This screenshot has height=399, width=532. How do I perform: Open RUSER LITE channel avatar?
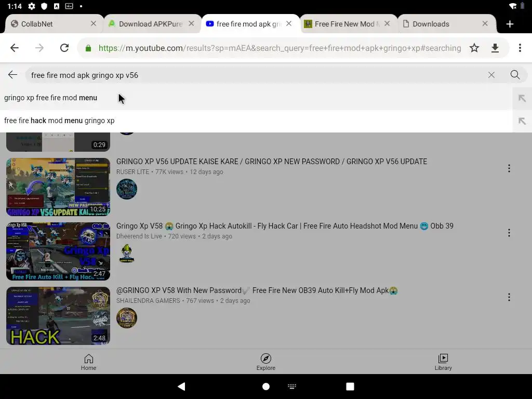coord(127,189)
